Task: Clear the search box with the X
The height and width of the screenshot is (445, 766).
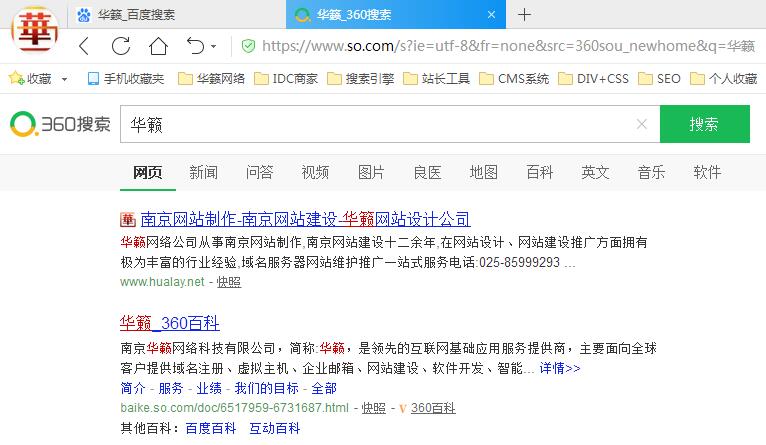Action: click(642, 124)
